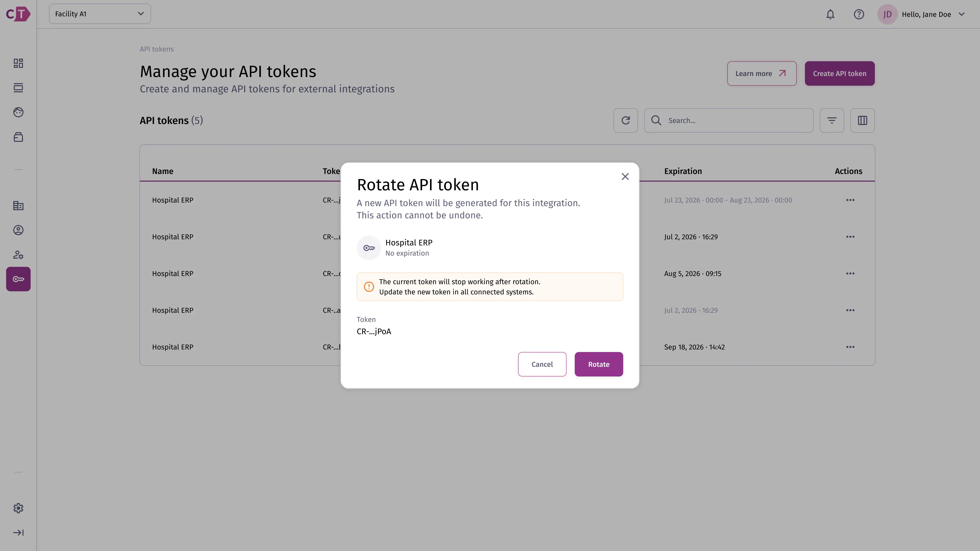The width and height of the screenshot is (980, 551).
Task: Open actions menu for Aug 5, 2026 token
Action: click(x=850, y=273)
